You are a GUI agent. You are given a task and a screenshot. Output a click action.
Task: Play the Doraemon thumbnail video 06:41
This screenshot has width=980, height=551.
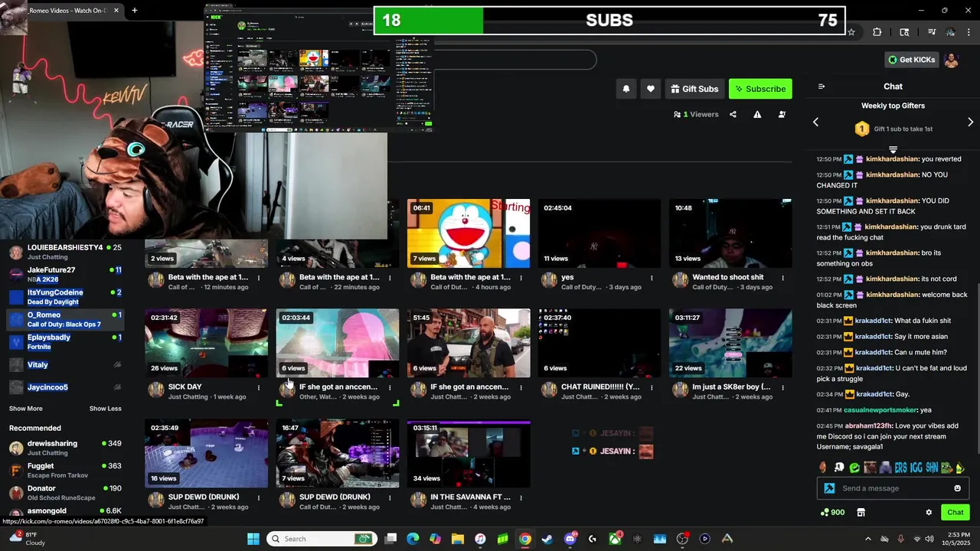click(x=469, y=233)
